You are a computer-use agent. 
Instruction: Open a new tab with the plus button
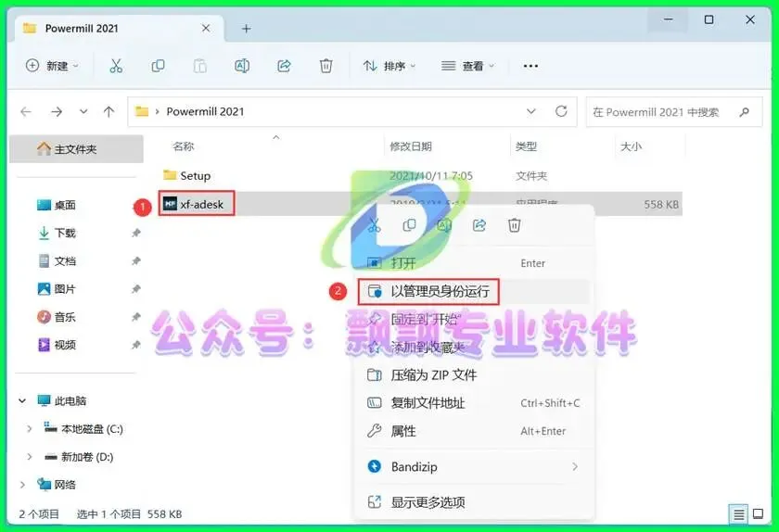click(x=246, y=29)
